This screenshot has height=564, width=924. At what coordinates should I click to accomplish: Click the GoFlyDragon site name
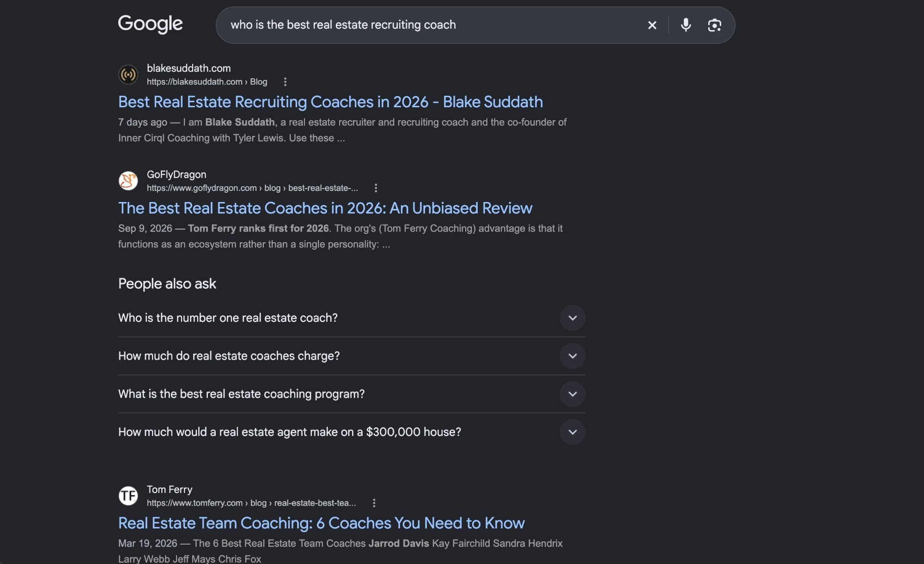point(176,175)
